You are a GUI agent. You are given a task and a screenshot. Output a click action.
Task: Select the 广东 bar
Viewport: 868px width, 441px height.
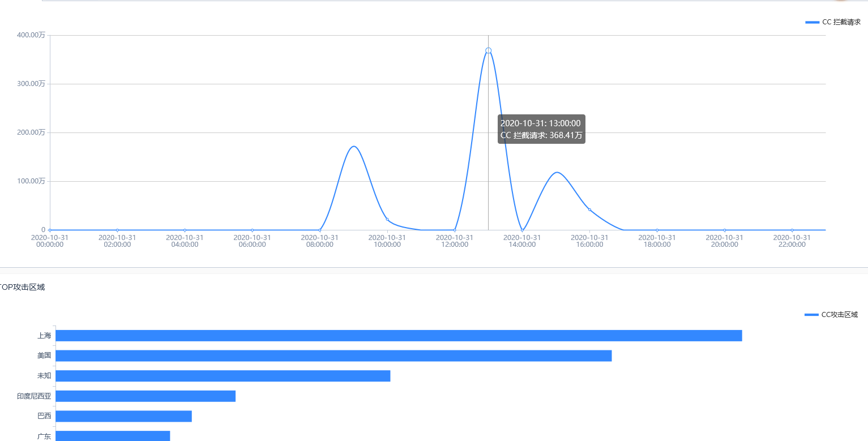(x=113, y=436)
